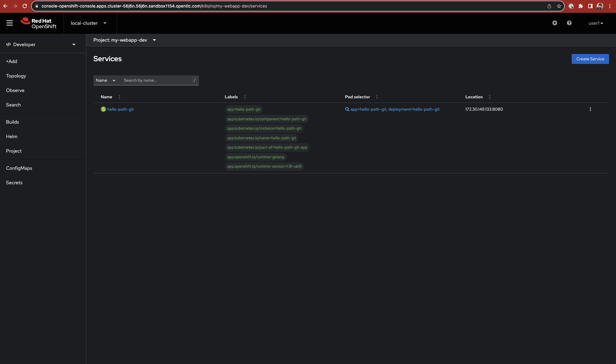Click browser reload page icon
616x364 pixels.
(25, 6)
